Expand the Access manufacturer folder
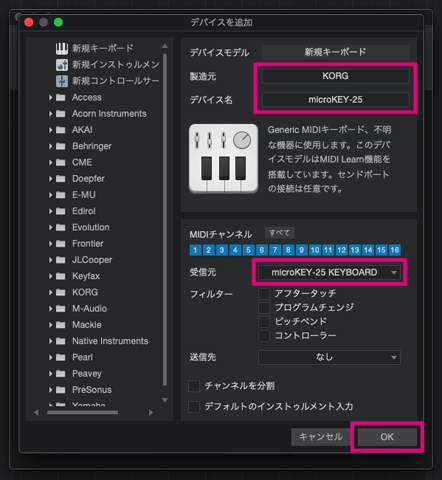The image size is (442, 480). click(x=50, y=97)
